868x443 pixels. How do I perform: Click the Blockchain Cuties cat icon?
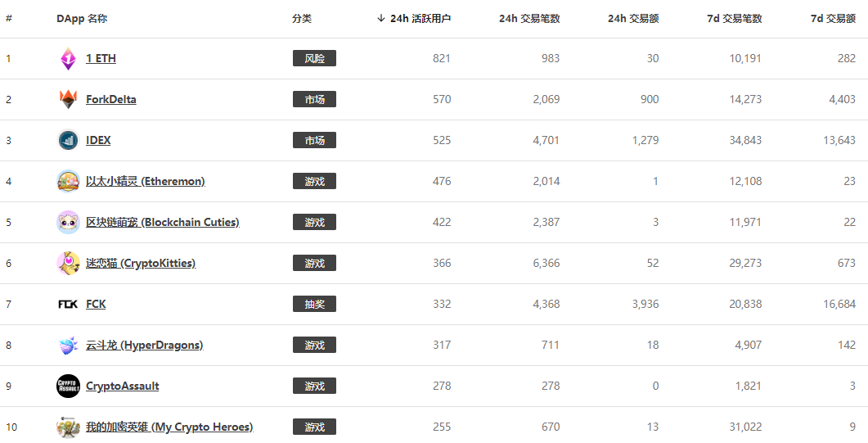(68, 222)
